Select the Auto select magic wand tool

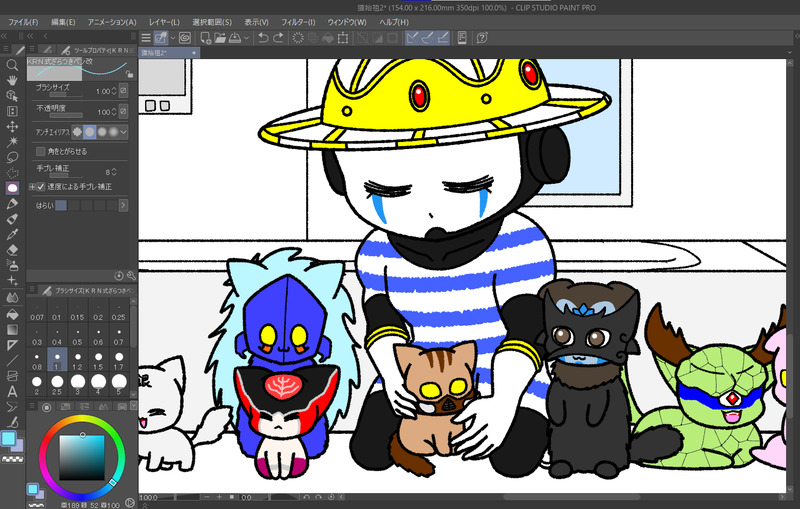tap(12, 142)
